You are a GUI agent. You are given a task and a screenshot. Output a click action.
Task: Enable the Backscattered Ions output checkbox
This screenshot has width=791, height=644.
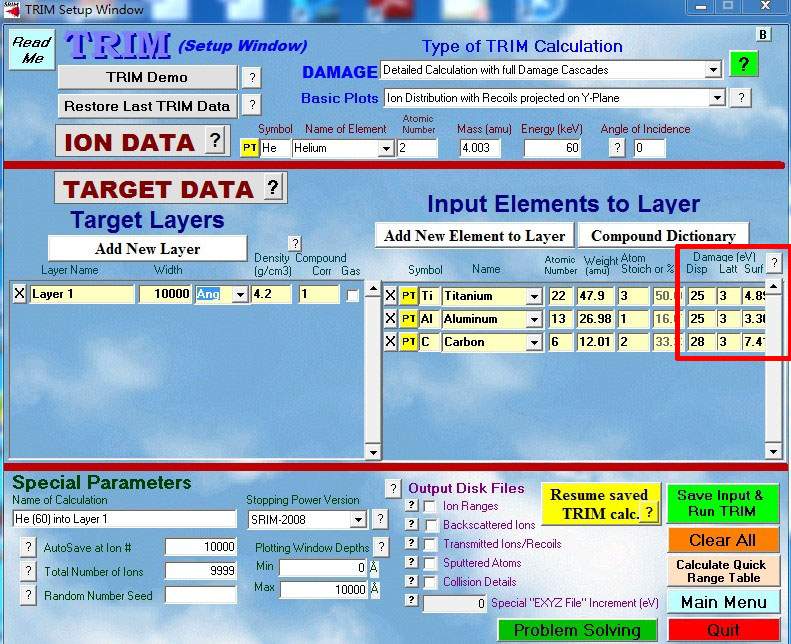[x=431, y=525]
